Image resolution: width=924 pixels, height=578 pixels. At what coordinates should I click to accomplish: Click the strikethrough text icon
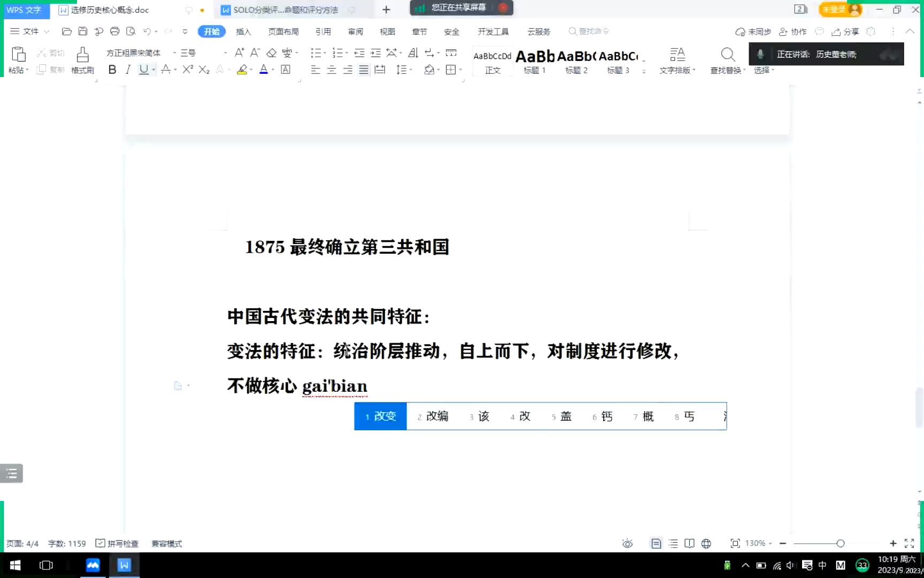click(x=166, y=70)
